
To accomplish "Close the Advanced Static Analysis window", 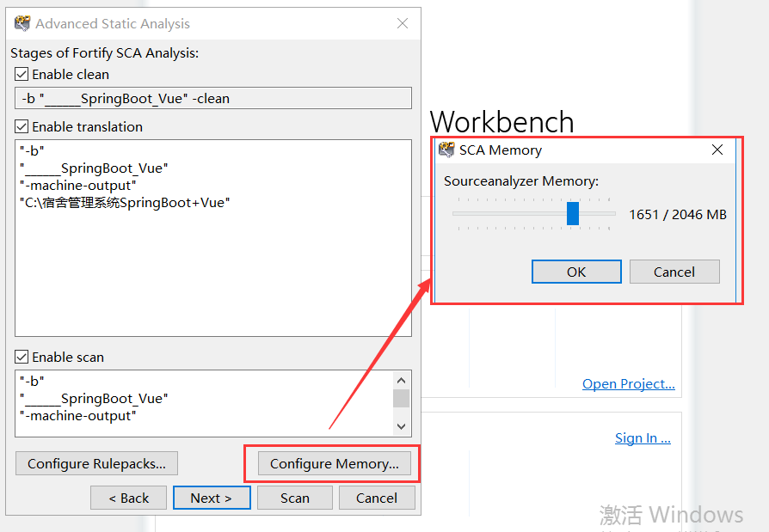I will [403, 23].
